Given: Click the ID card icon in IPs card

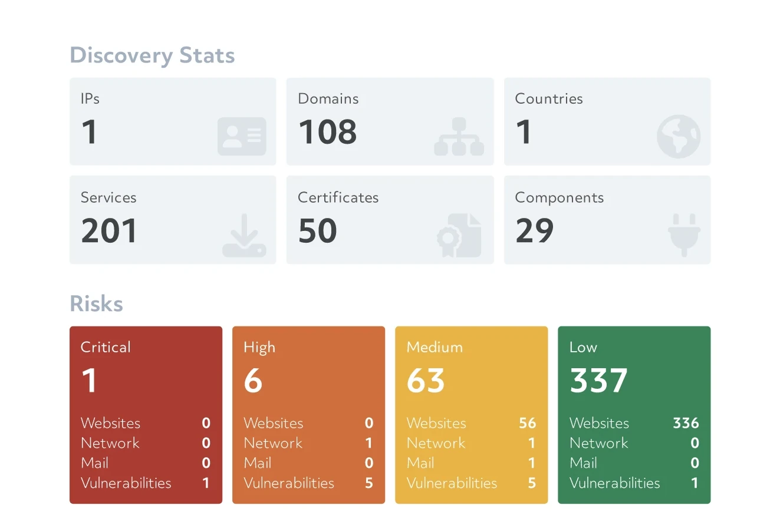Looking at the screenshot, I should (x=242, y=136).
